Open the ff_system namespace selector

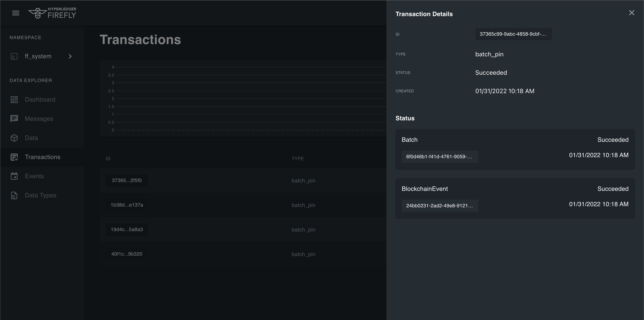tap(38, 56)
